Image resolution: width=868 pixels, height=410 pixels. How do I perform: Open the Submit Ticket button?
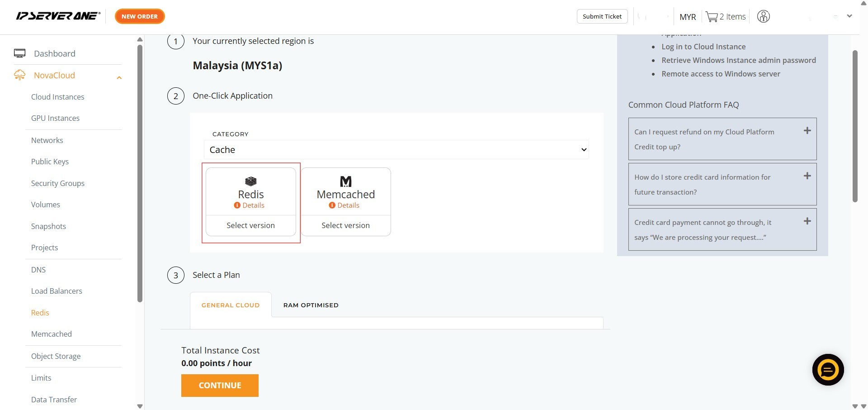(602, 16)
